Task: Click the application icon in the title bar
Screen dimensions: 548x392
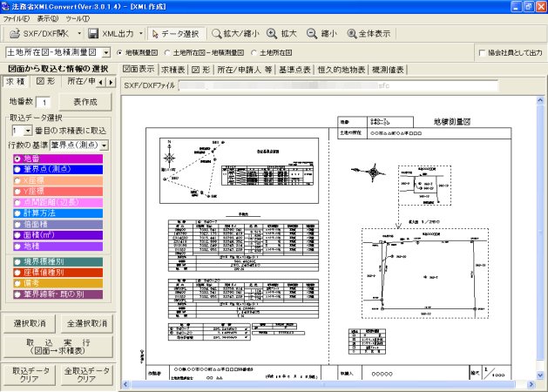Action: point(5,6)
